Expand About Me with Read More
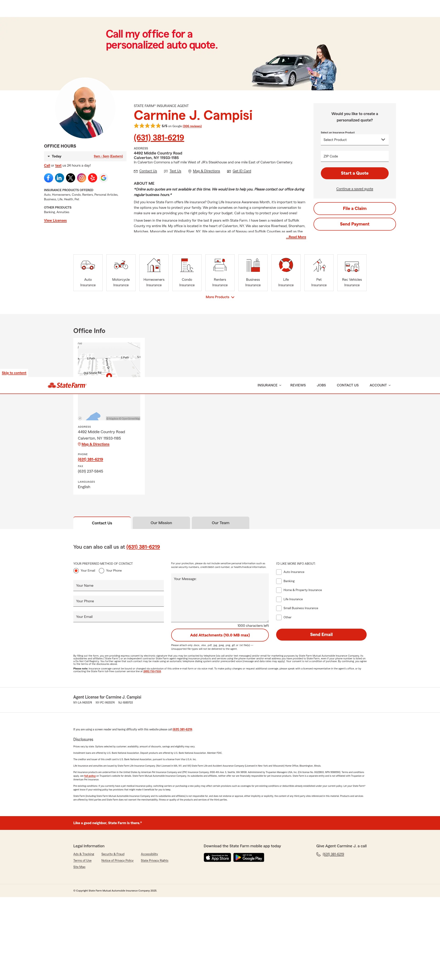 coord(296,237)
